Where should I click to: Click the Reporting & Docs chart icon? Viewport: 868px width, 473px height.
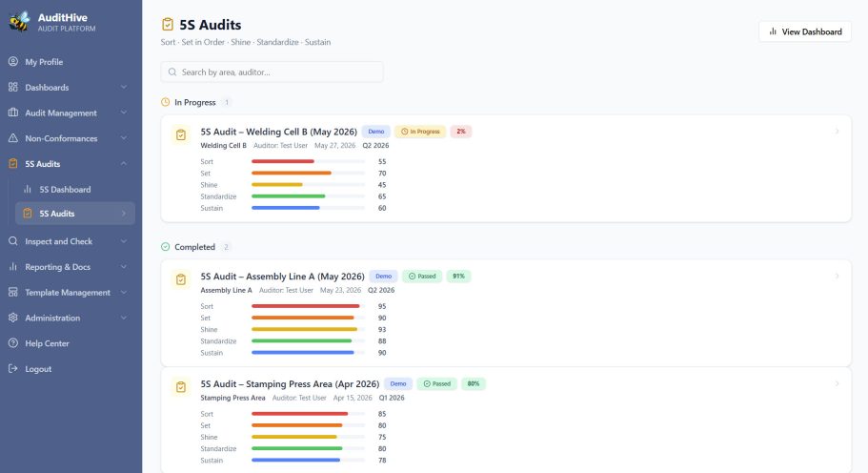[12, 266]
